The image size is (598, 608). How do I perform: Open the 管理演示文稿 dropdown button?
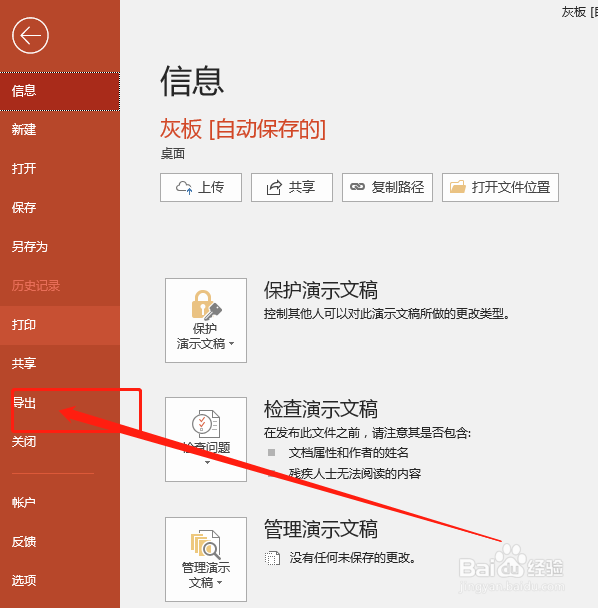point(206,559)
